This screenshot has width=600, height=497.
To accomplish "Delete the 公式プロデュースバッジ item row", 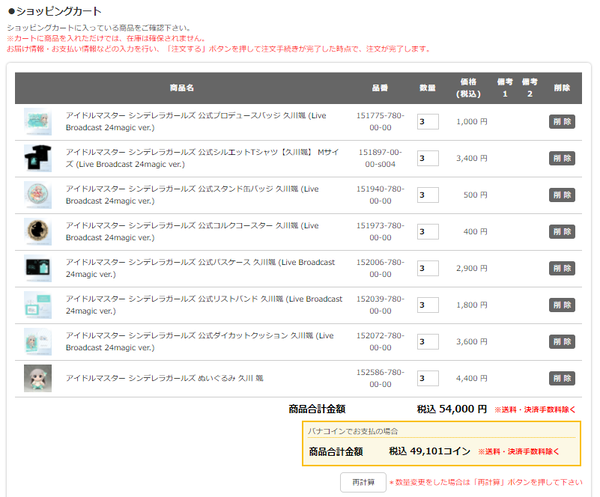I will pyautogui.click(x=562, y=122).
